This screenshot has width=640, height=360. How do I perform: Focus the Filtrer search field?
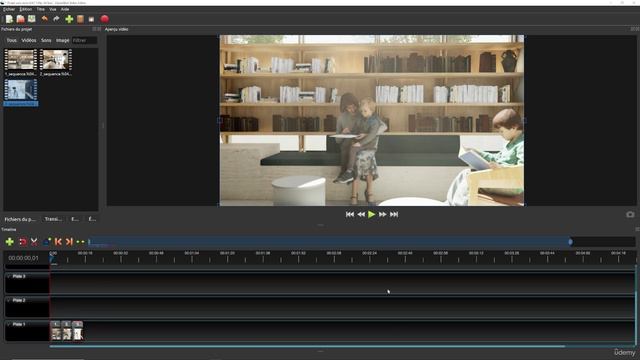click(84, 40)
